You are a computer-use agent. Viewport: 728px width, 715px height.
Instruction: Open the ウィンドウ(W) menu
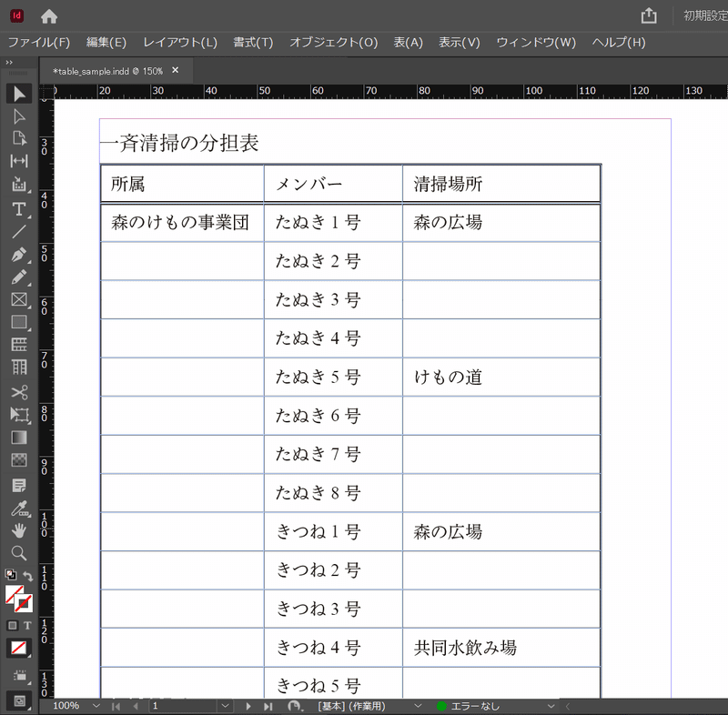point(536,42)
